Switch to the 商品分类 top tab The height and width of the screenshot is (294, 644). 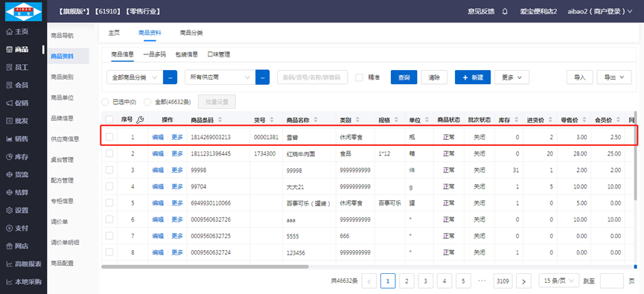click(191, 33)
